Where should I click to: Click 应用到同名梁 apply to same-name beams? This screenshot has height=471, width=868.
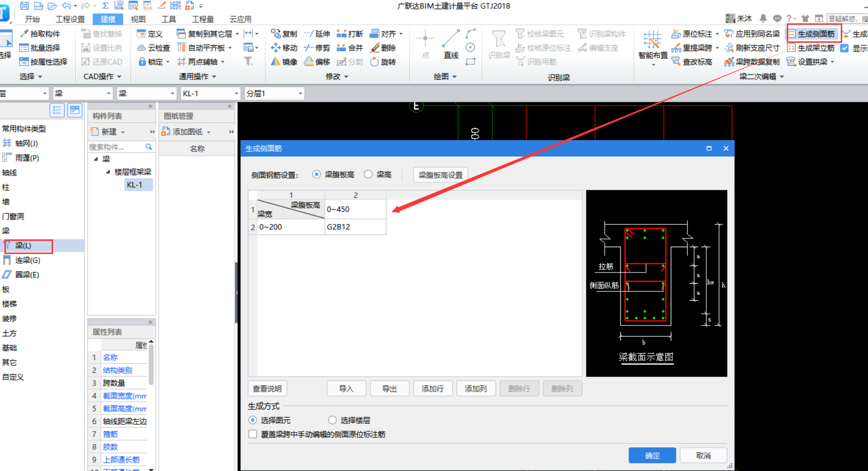(x=752, y=34)
